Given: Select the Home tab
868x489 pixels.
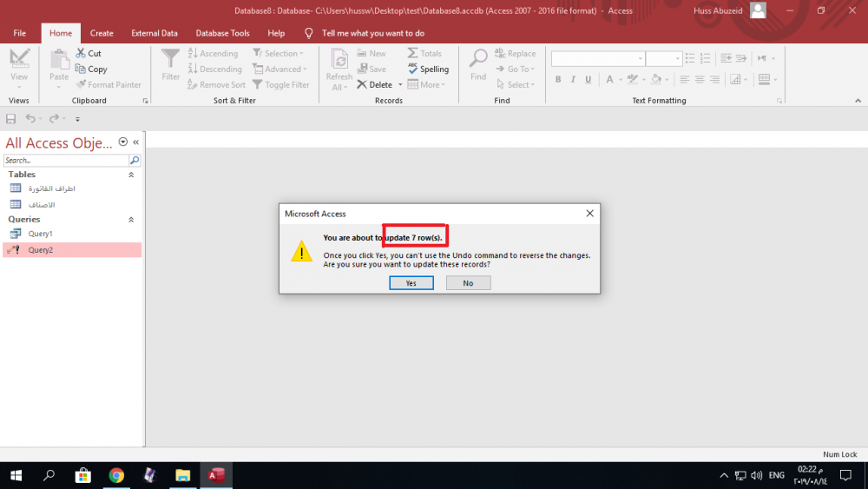Looking at the screenshot, I should pyautogui.click(x=61, y=33).
